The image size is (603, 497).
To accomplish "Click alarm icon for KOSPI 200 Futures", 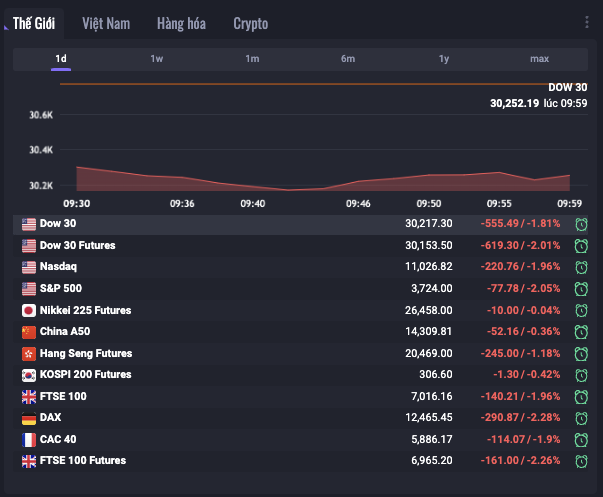I will pyautogui.click(x=581, y=374).
